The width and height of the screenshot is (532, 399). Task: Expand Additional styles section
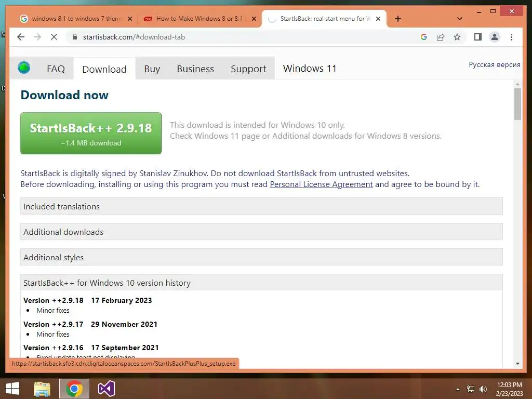pos(261,257)
